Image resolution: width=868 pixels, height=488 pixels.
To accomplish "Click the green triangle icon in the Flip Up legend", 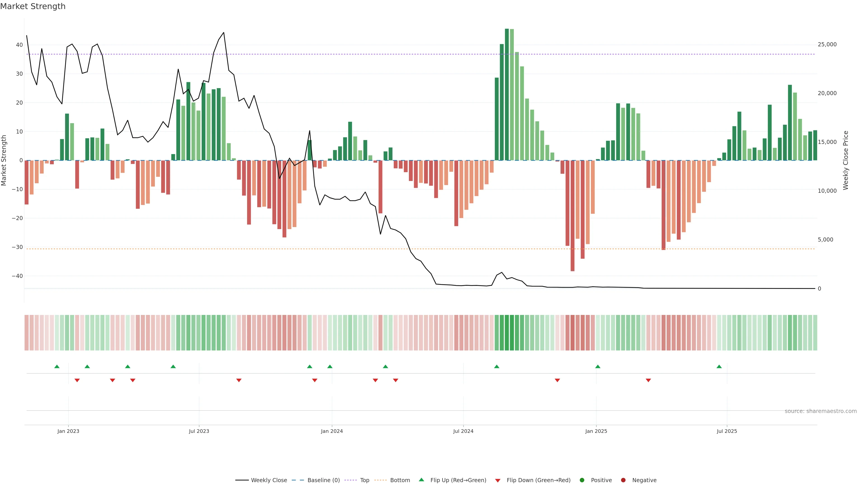I will [421, 480].
